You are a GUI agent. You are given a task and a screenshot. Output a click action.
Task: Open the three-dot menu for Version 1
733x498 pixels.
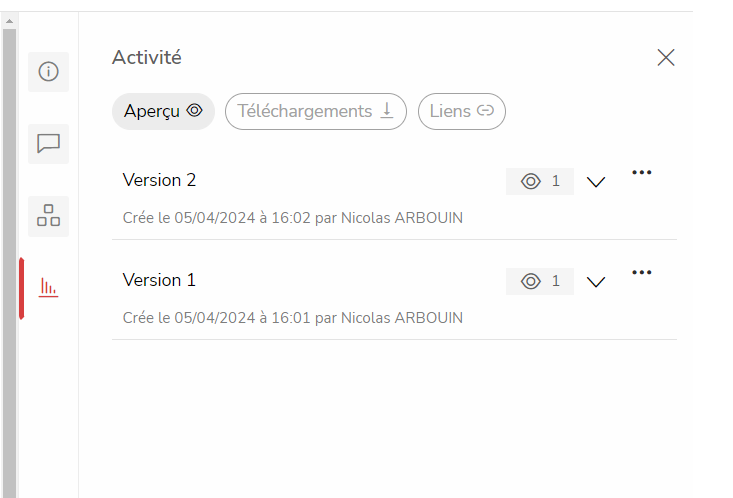(x=641, y=273)
